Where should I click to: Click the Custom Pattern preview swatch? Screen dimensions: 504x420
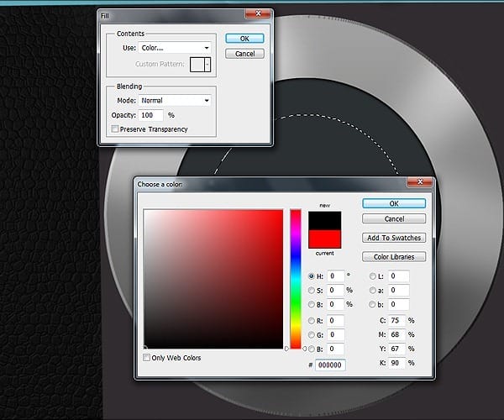[x=197, y=65]
